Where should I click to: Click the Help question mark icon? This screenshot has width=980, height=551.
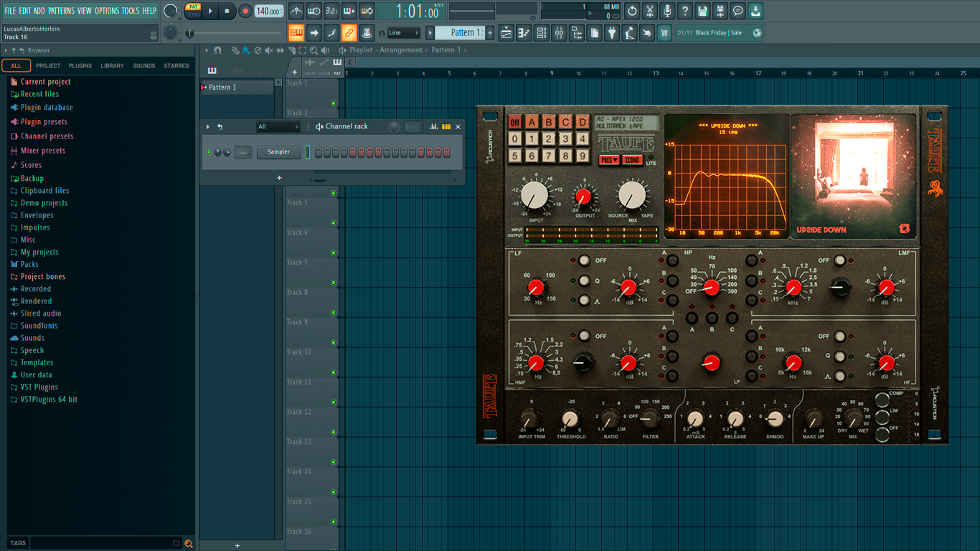[684, 11]
